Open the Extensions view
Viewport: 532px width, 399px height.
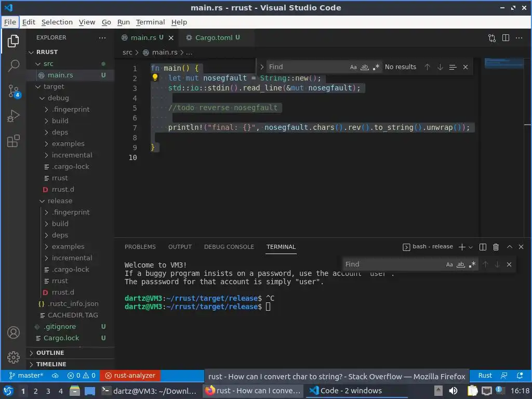(x=13, y=141)
